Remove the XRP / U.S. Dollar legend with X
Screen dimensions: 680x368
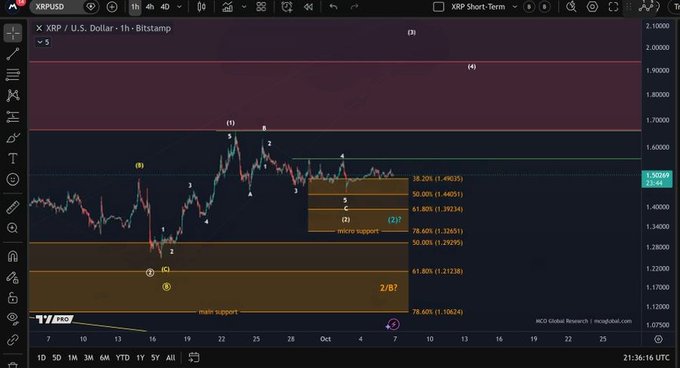click(x=39, y=28)
